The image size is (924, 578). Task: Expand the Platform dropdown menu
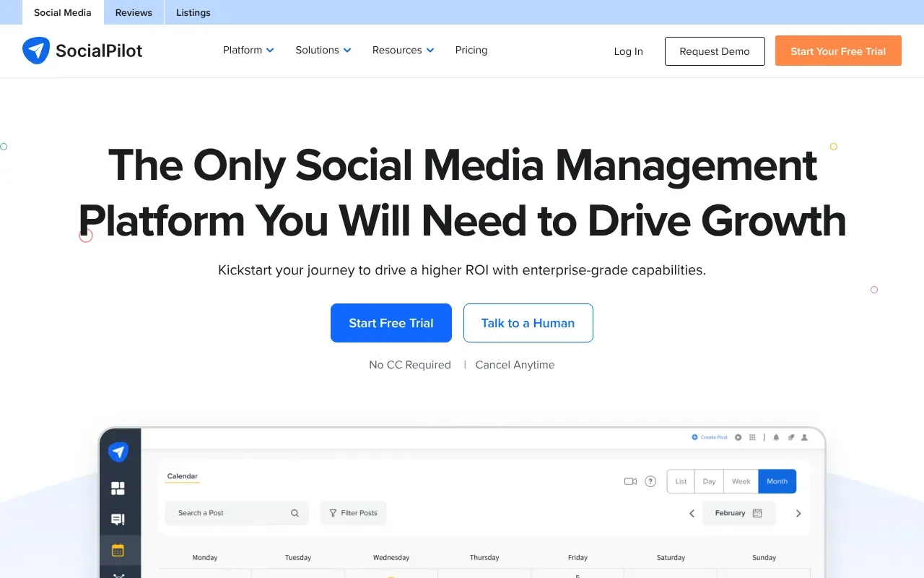pos(248,50)
